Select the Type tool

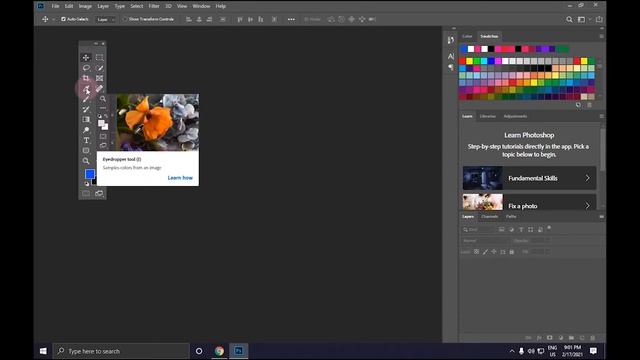[86, 140]
